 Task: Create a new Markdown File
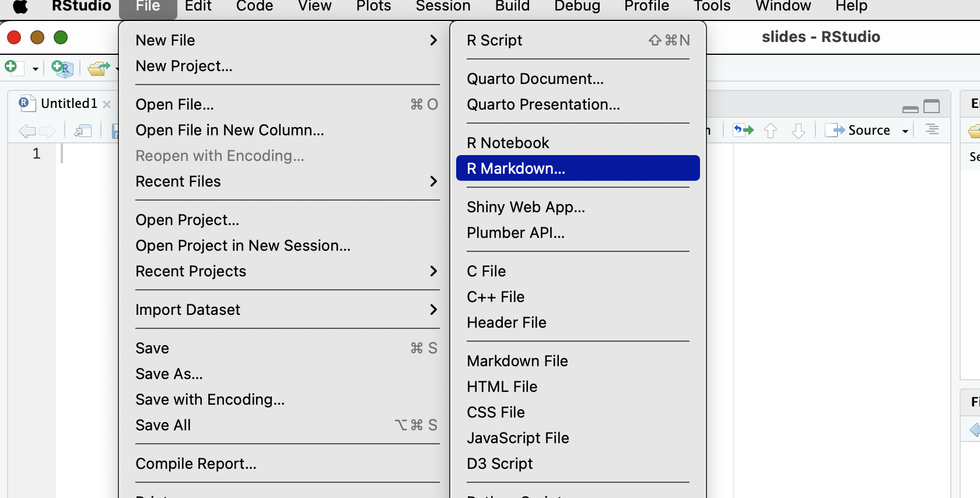click(578, 361)
